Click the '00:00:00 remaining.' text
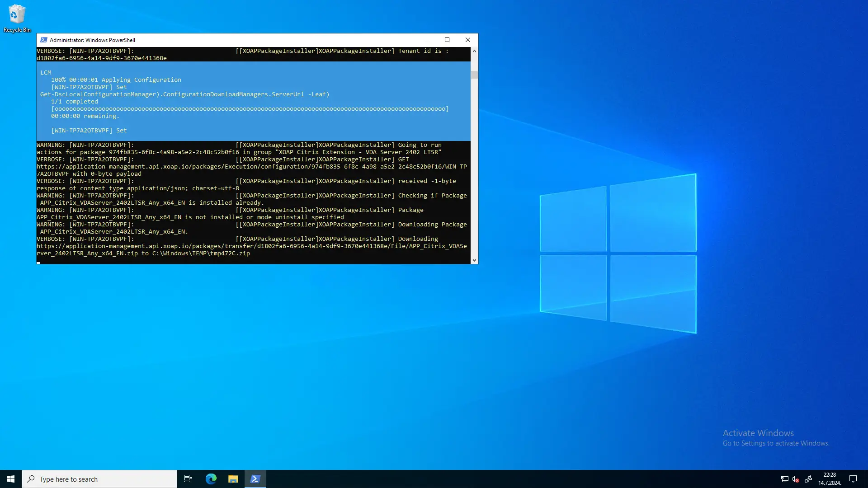 click(85, 116)
